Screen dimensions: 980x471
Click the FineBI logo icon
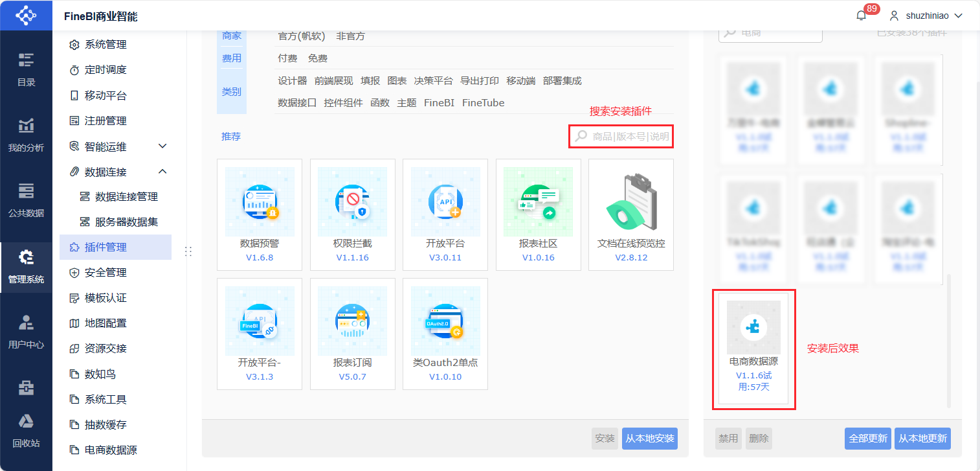26,15
